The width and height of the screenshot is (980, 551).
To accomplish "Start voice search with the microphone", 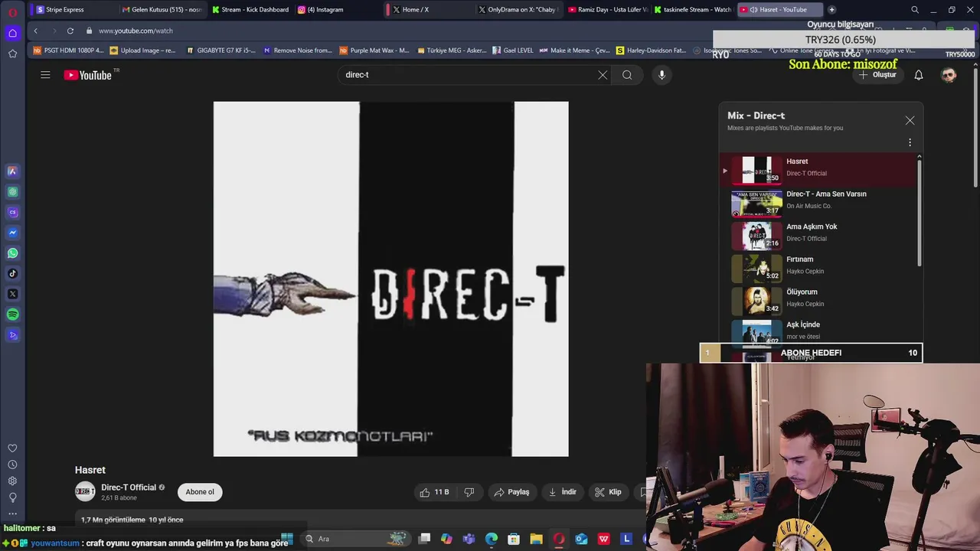I will click(x=662, y=75).
